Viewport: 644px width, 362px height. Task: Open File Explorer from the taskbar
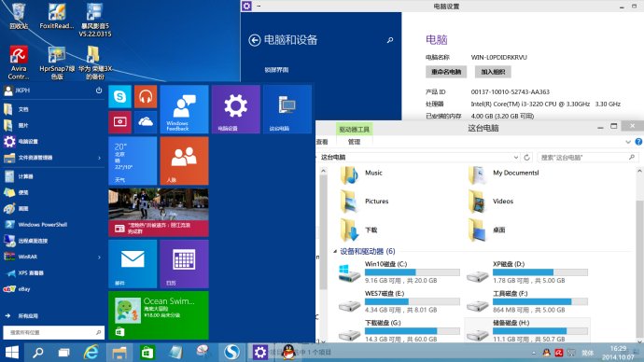coord(119,352)
